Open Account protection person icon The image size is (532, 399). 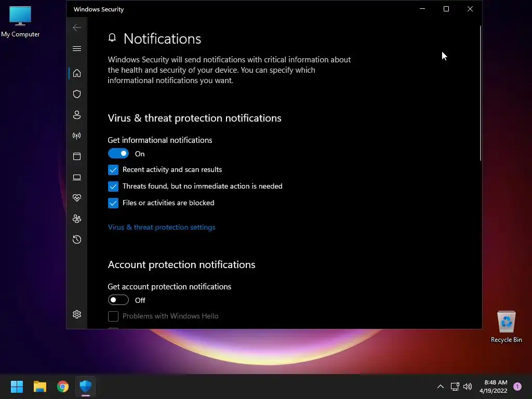(x=77, y=115)
